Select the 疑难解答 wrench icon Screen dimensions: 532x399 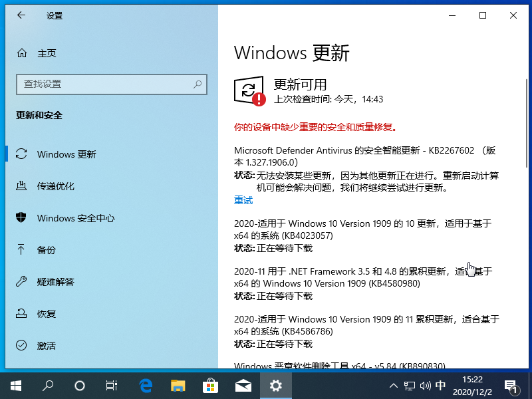coord(21,281)
